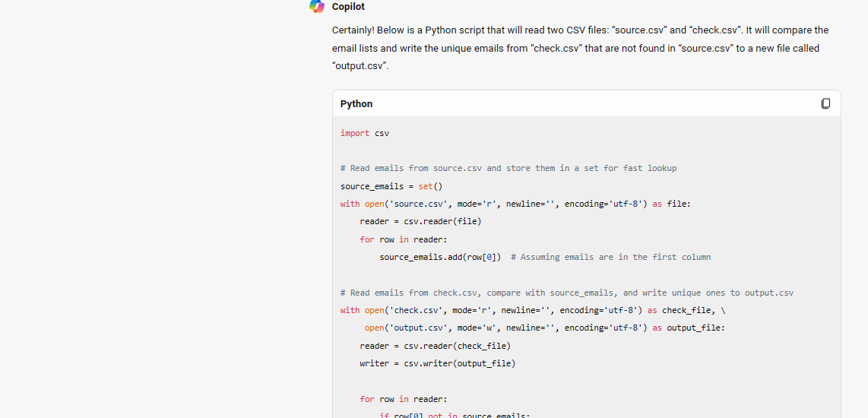
Task: Click the line opening 'output.csv'
Action: click(x=545, y=328)
